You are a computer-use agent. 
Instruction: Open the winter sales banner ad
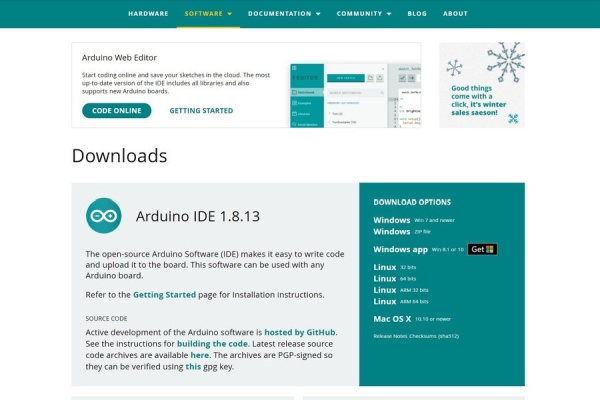[x=482, y=85]
